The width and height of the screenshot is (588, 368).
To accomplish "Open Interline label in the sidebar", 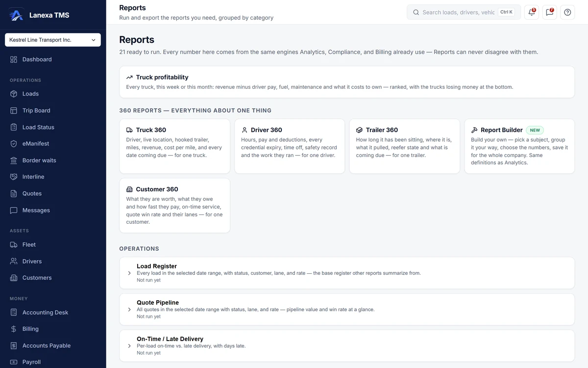I will pyautogui.click(x=33, y=177).
